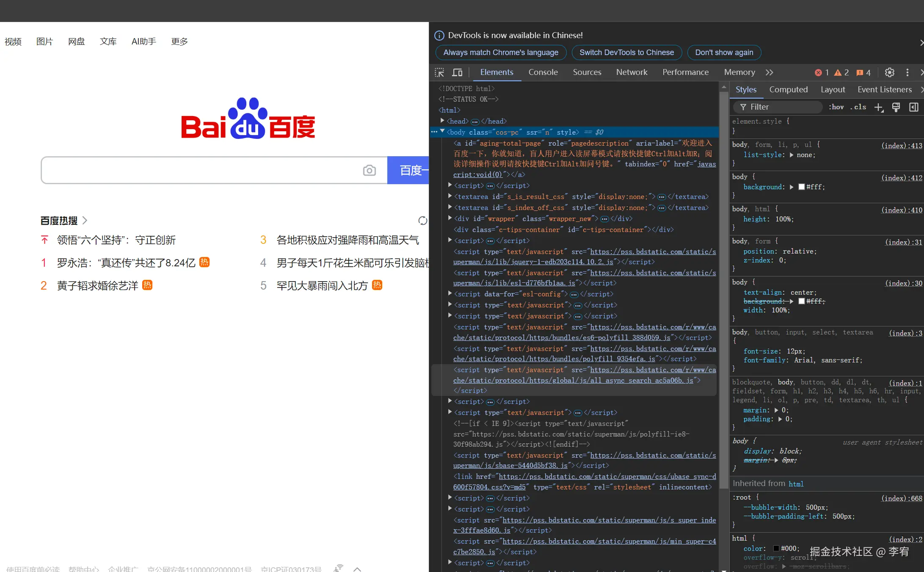The width and height of the screenshot is (924, 572).
Task: Click Switch DevTools to Chinese button
Action: [x=626, y=53]
